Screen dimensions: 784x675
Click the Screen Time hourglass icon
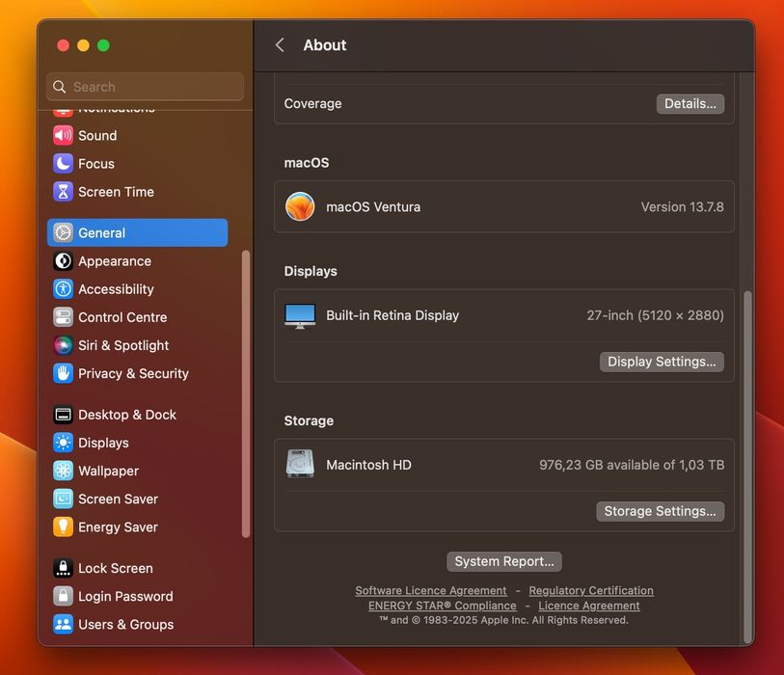click(x=63, y=192)
